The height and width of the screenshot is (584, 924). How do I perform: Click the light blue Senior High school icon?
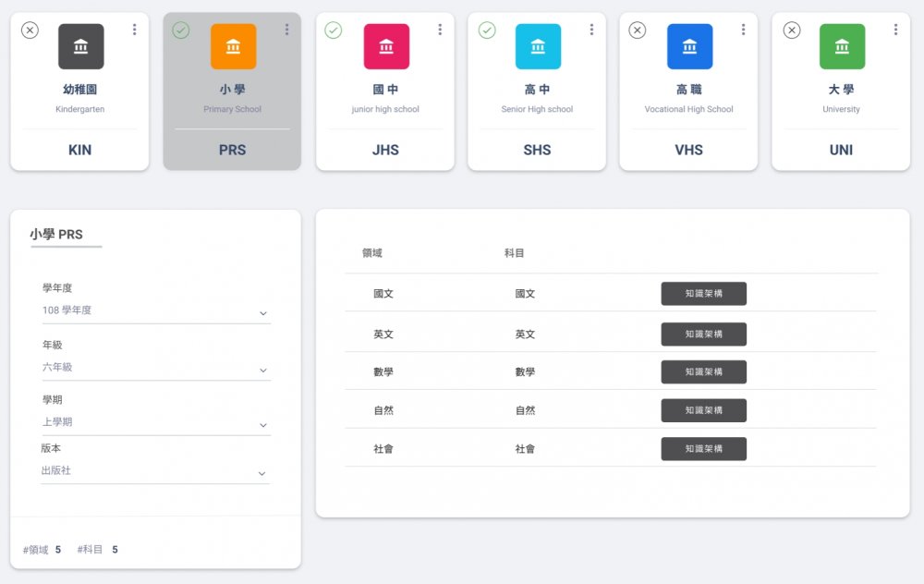pyautogui.click(x=537, y=46)
